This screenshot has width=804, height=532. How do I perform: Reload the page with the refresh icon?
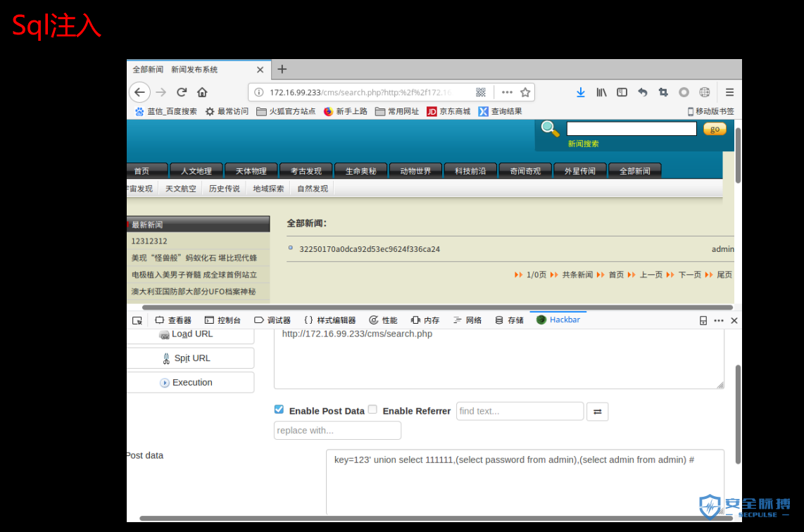coord(182,92)
